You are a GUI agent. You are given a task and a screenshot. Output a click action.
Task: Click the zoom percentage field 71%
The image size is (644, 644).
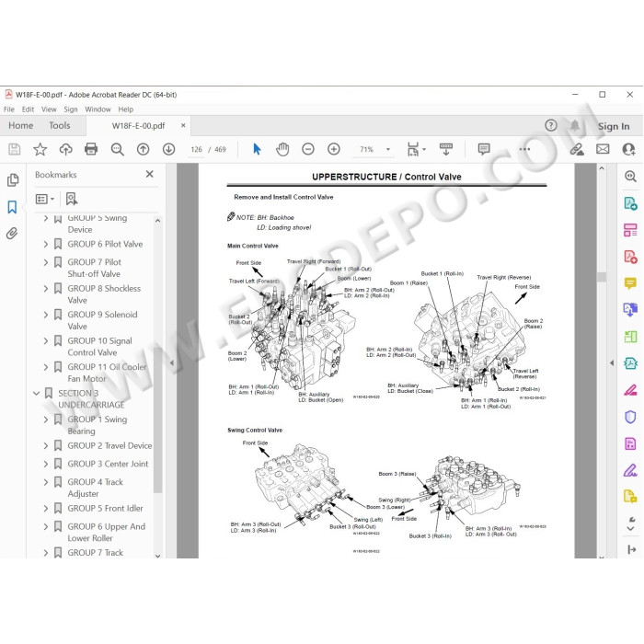(367, 149)
